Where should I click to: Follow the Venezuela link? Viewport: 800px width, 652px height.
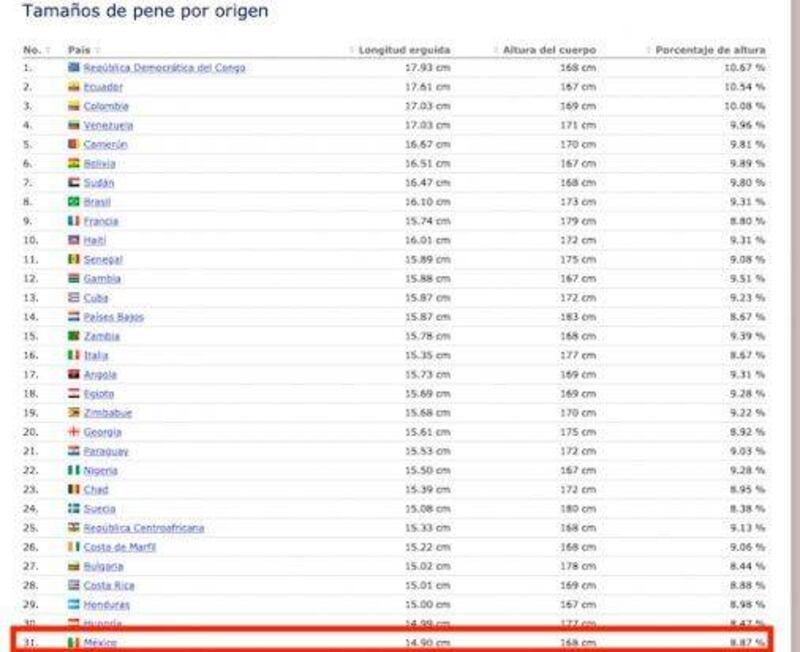tap(108, 125)
